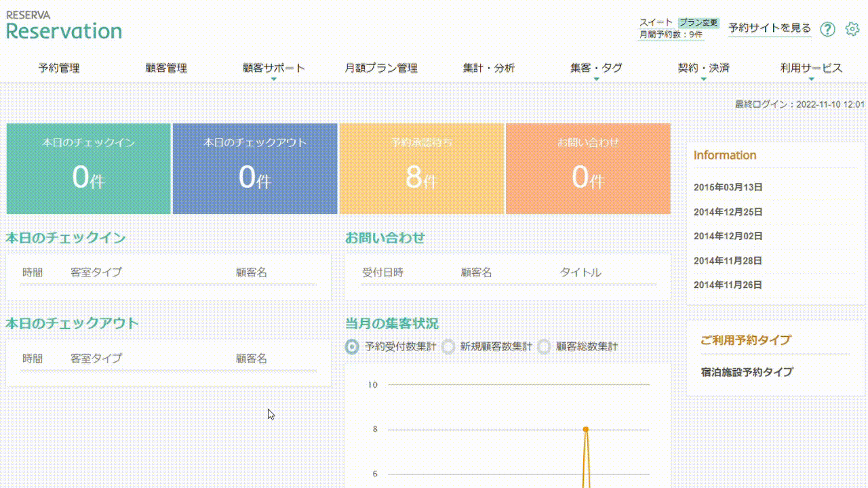Screen dimensions: 868x488
Task: Open the 本日のチェックイン summary card
Action: coord(88,169)
